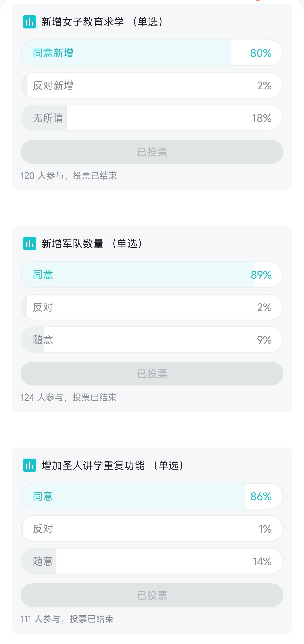This screenshot has width=304, height=644.
Task: Click the 80% result bar
Action: tap(152, 53)
